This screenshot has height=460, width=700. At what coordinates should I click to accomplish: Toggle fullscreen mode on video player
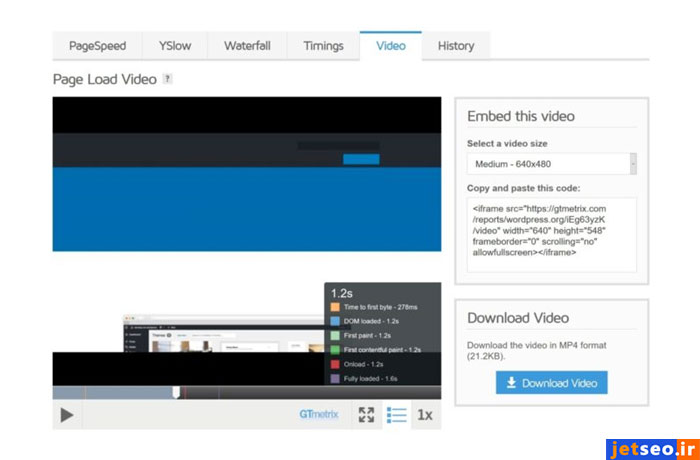367,415
